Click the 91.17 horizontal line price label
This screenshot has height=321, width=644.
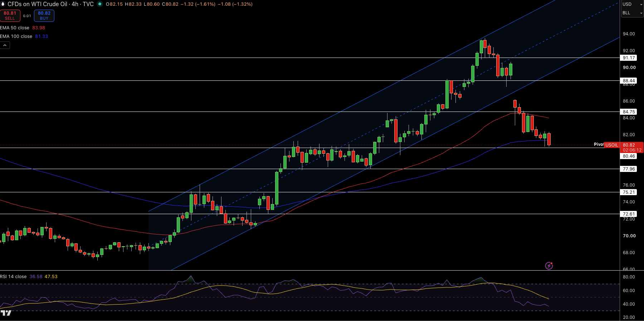tap(629, 58)
